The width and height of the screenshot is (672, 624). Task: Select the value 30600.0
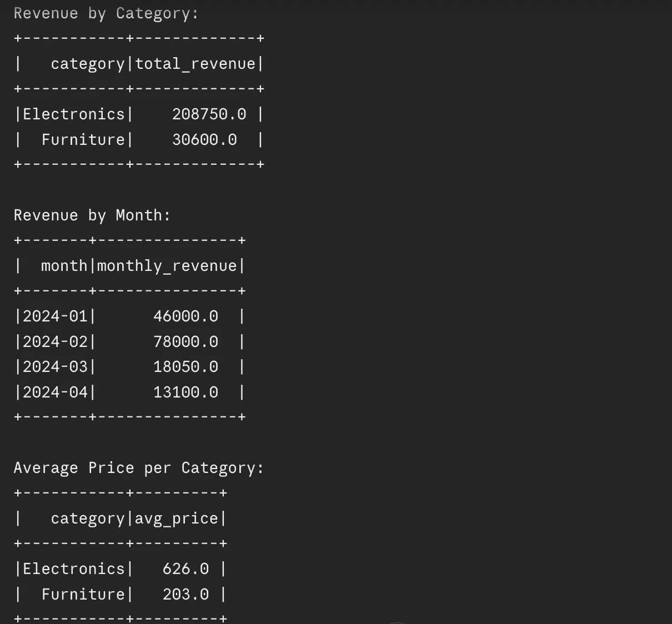[x=204, y=140]
